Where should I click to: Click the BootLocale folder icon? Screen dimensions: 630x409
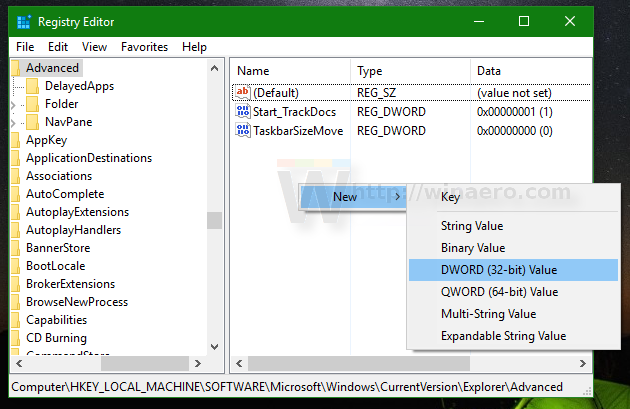16,266
